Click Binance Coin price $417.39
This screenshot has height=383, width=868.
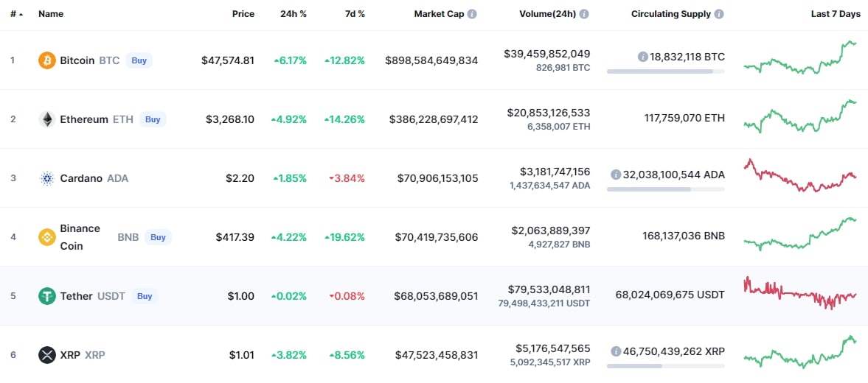[x=235, y=237]
